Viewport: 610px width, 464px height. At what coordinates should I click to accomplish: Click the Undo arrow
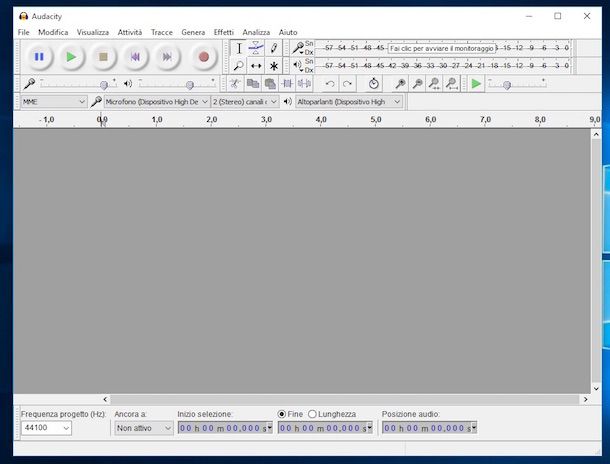330,84
